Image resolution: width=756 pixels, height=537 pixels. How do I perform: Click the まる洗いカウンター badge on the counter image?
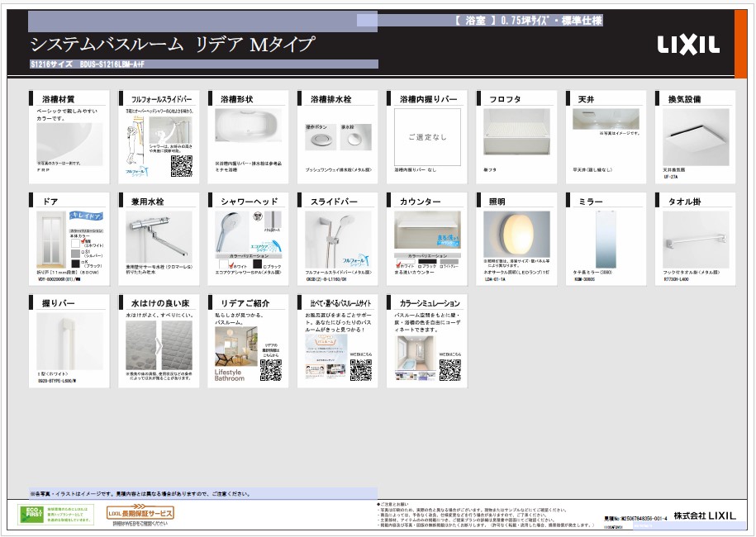click(x=449, y=240)
